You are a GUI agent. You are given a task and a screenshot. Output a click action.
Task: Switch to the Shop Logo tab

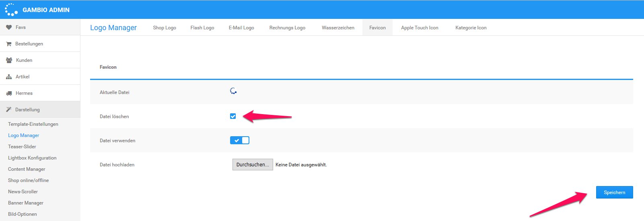[165, 28]
